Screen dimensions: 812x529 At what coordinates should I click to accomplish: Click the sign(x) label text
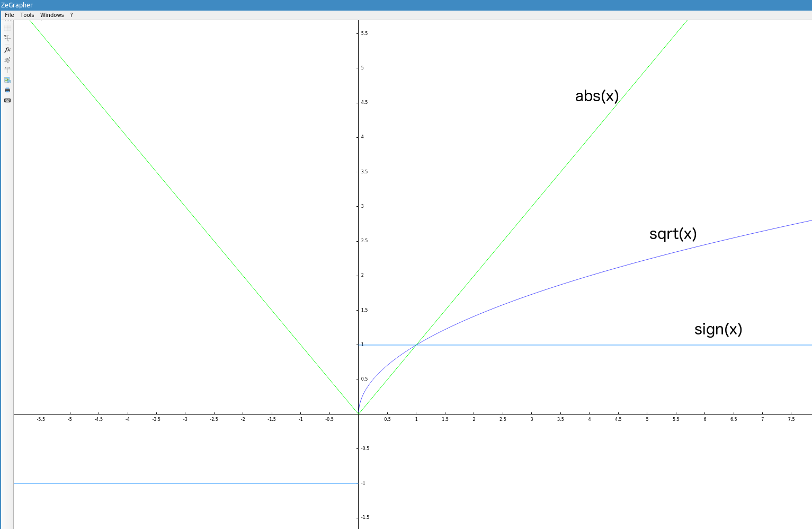(718, 329)
